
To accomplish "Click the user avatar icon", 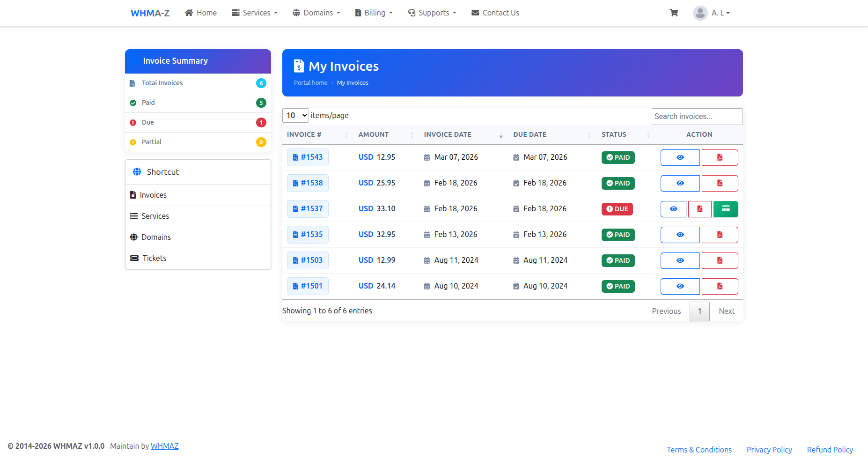I will [x=700, y=13].
